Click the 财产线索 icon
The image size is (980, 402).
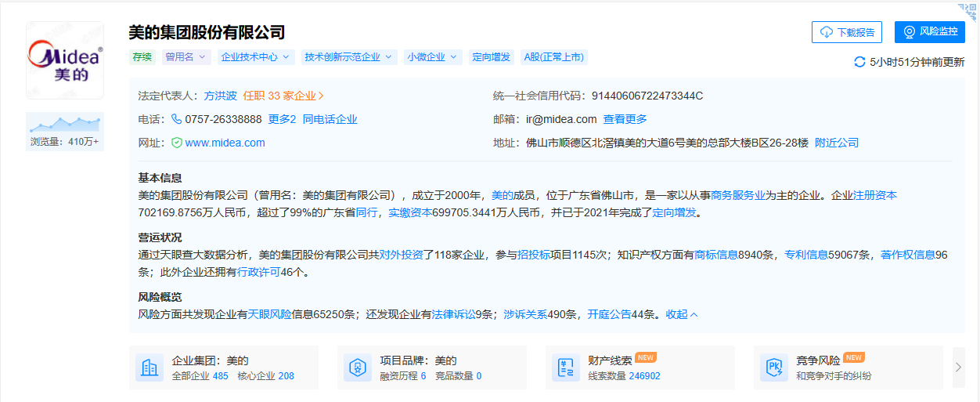(x=566, y=368)
